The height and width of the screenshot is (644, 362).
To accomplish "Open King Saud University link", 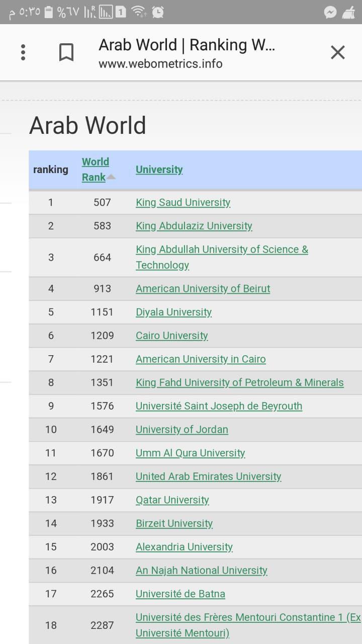I will 183,203.
